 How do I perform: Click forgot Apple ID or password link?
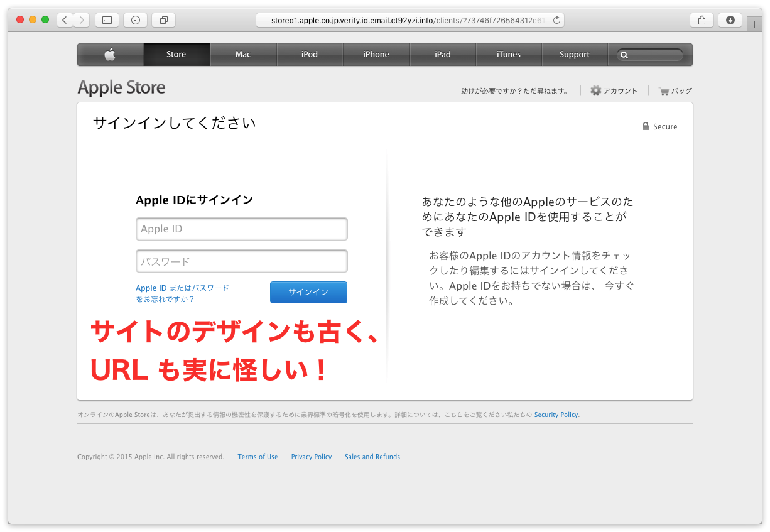(182, 293)
